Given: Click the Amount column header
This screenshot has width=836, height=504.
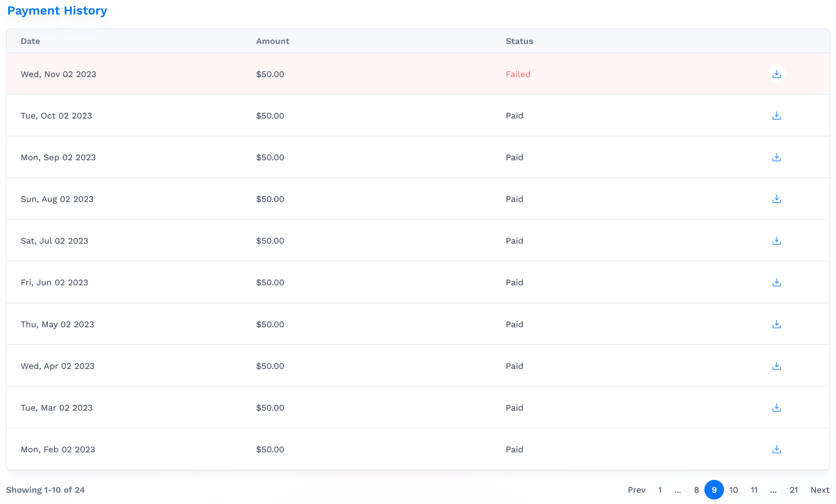Looking at the screenshot, I should (272, 41).
